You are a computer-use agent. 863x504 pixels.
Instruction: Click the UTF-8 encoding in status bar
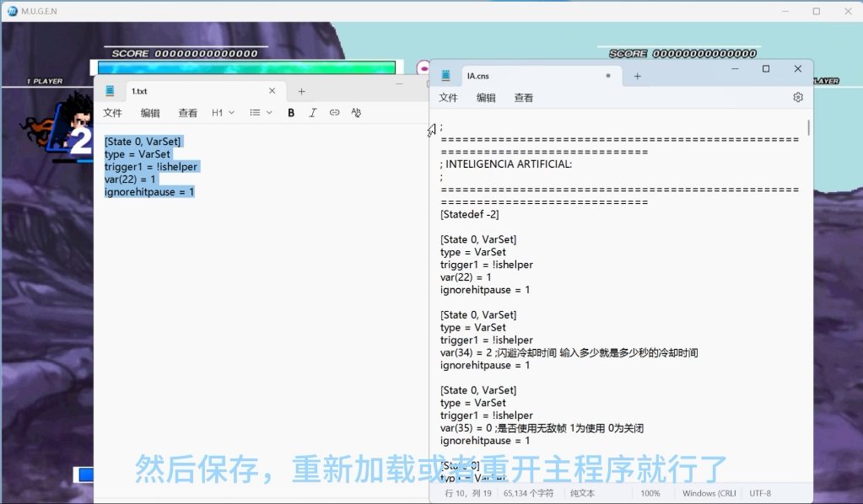[760, 493]
